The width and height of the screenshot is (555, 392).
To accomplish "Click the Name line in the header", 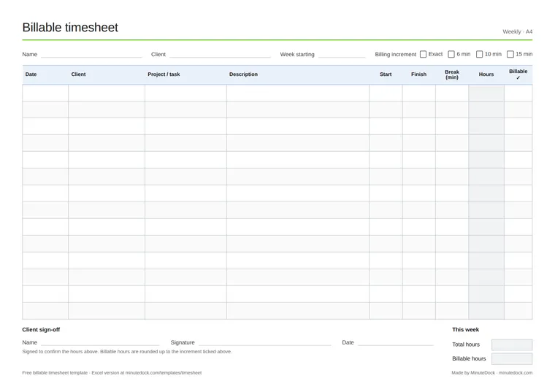I will [91, 55].
